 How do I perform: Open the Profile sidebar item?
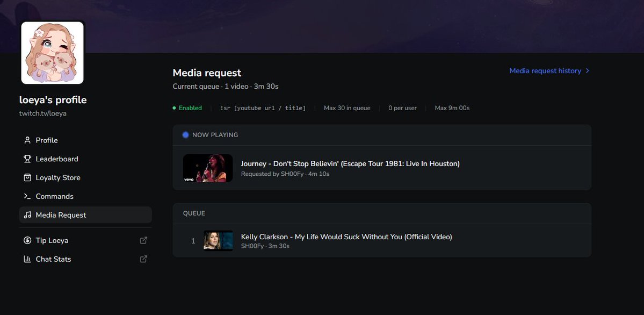[85, 140]
